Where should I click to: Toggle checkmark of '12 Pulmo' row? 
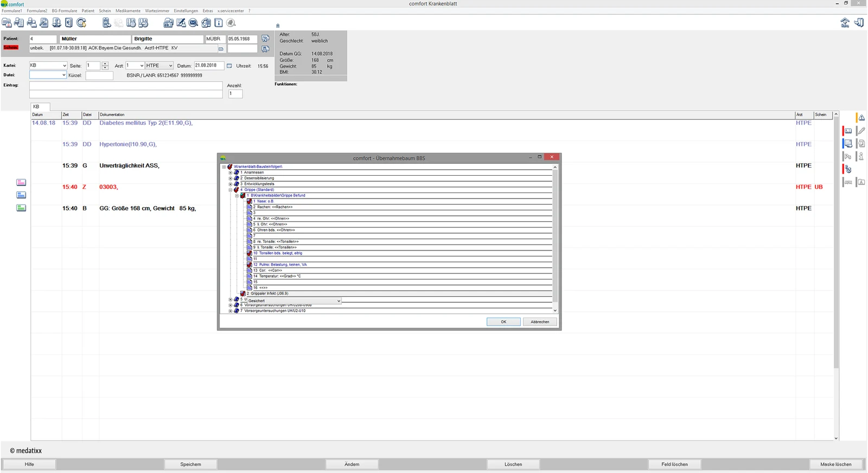point(250,265)
